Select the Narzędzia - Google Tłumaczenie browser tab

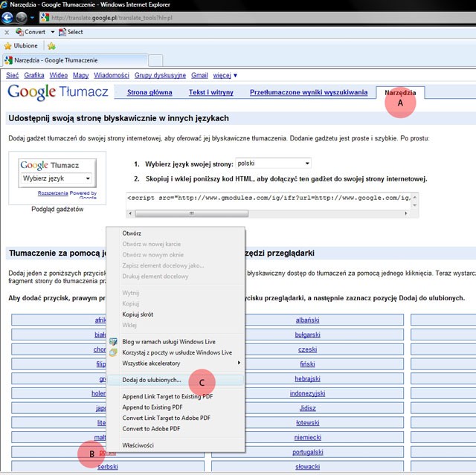click(75, 60)
